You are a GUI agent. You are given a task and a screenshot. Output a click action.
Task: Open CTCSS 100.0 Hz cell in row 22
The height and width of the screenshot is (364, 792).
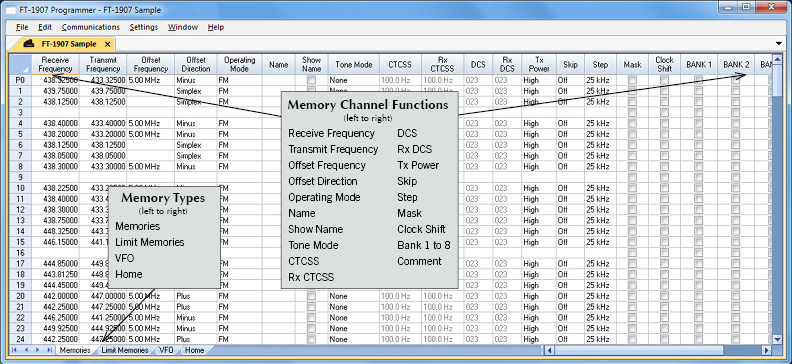[x=400, y=318]
